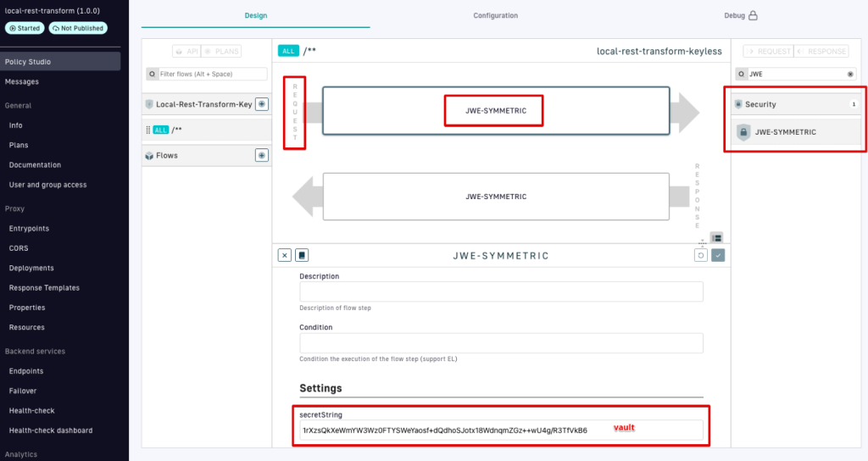Screen dimensions: 868x461
Task: Click the ALL method badge in the flow header
Action: coord(288,51)
